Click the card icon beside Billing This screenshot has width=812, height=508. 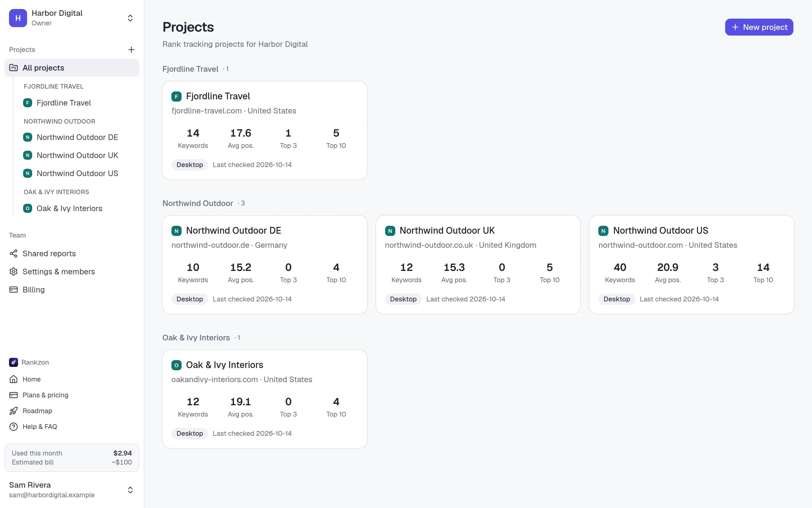point(14,290)
